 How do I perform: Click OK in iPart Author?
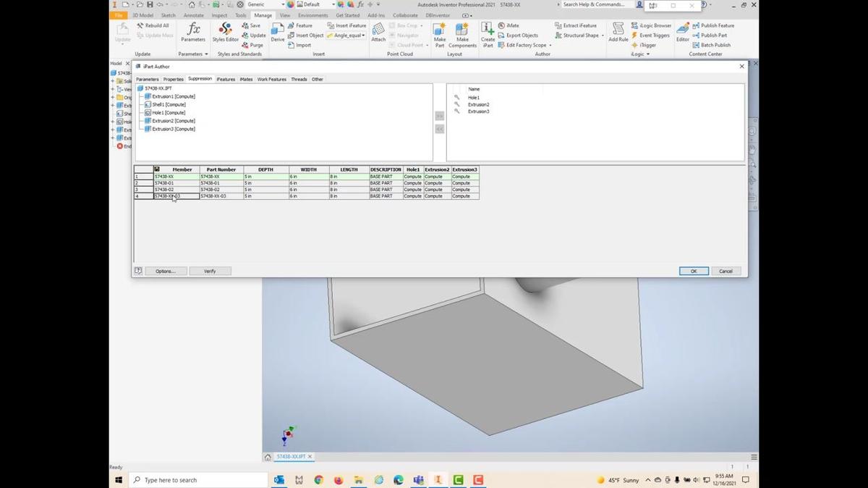pos(694,271)
